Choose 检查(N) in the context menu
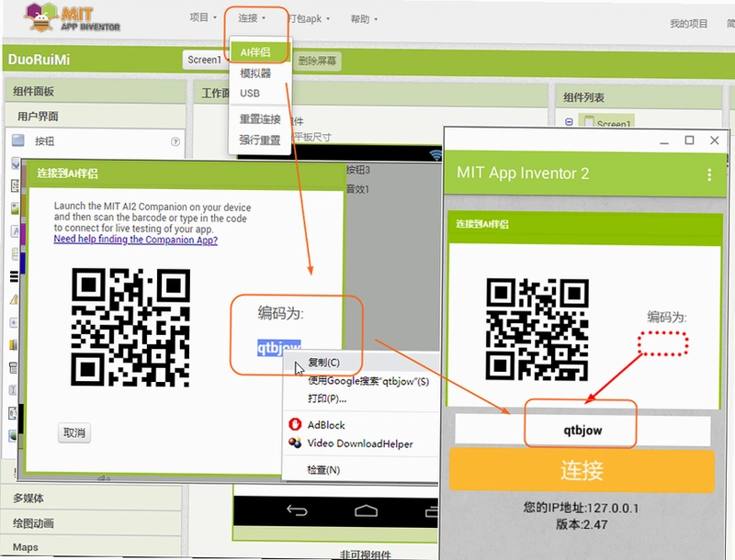The width and height of the screenshot is (735, 560). [x=323, y=470]
